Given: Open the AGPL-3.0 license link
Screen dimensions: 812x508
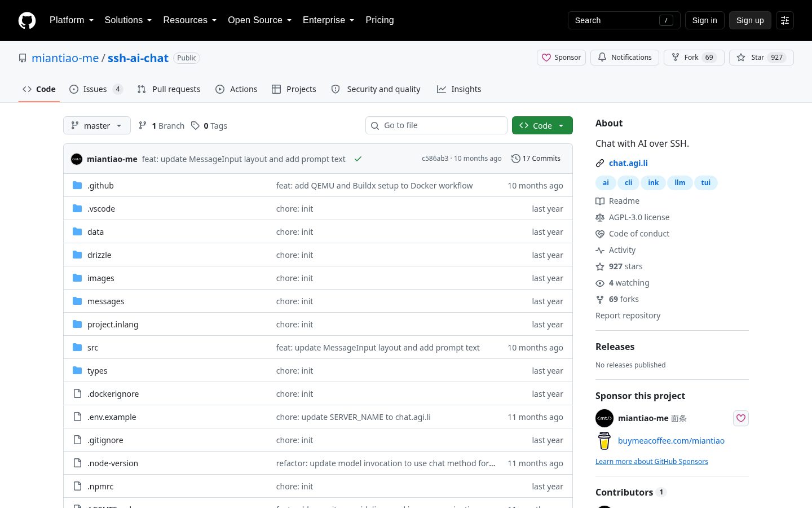Looking at the screenshot, I should tap(633, 217).
